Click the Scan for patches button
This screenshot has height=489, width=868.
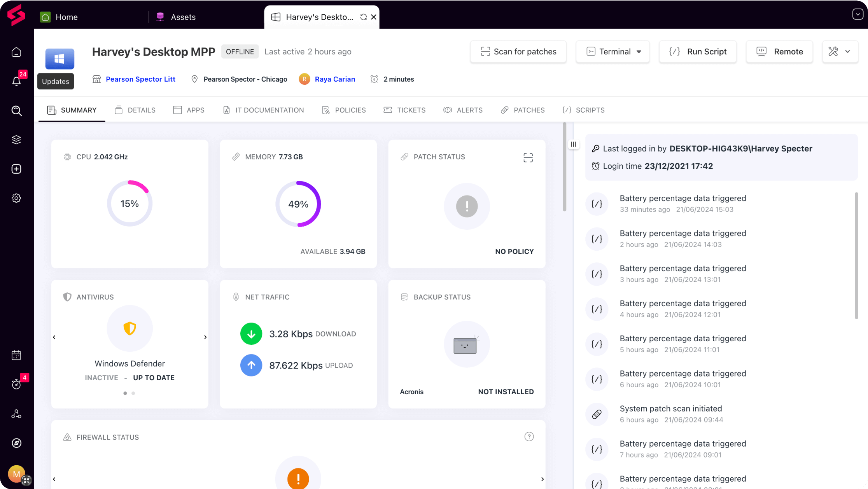click(x=518, y=52)
